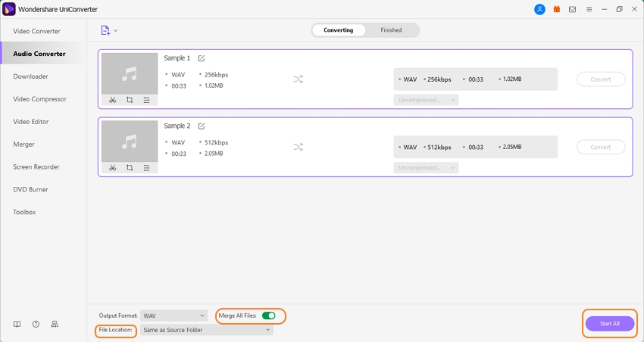This screenshot has height=342, width=644.
Task: Click the Convert button for Sample 1
Action: (601, 79)
